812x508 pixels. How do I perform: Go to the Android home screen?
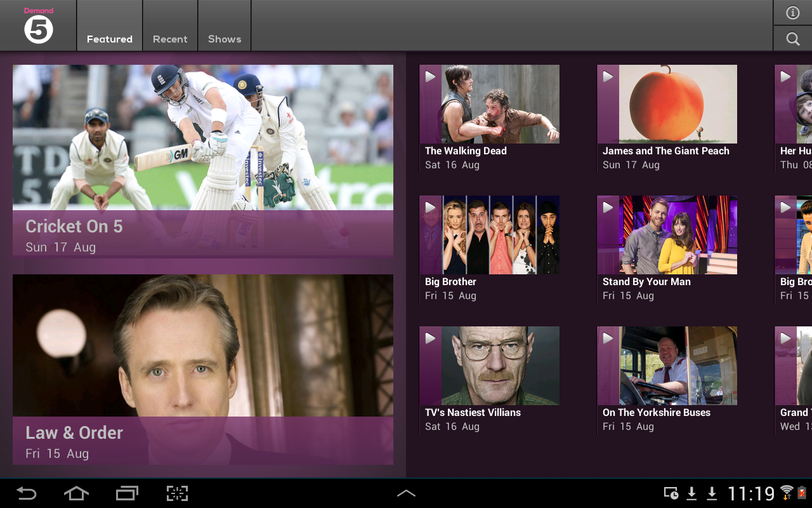pos(75,493)
